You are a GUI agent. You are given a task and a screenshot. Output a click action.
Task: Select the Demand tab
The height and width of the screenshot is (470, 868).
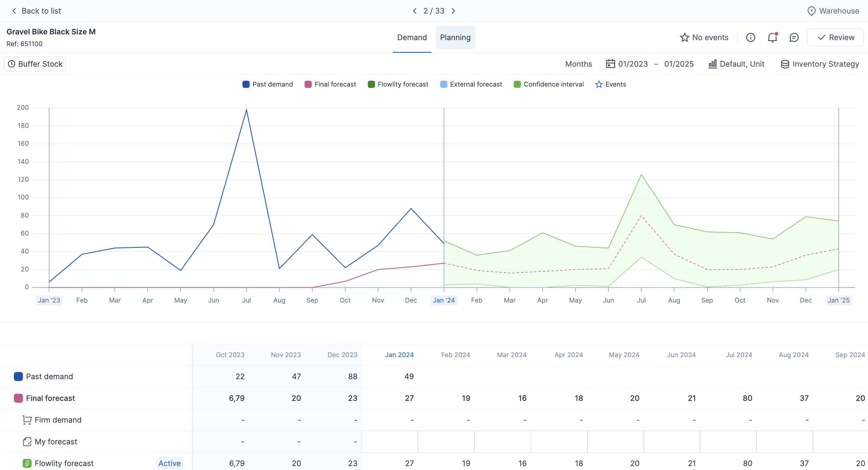pyautogui.click(x=412, y=37)
